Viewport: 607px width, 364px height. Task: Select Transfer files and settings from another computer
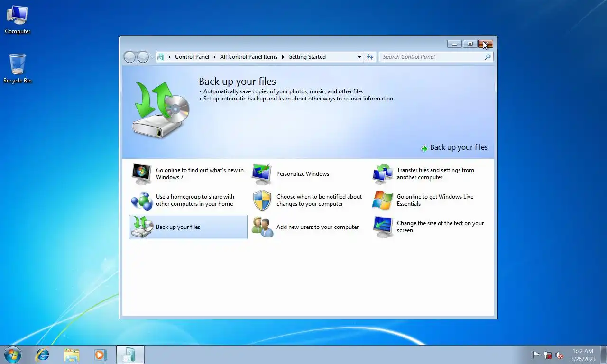[435, 173]
